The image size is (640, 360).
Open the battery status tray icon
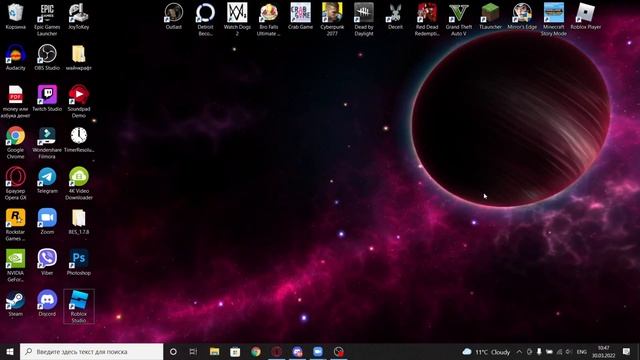tap(549, 351)
